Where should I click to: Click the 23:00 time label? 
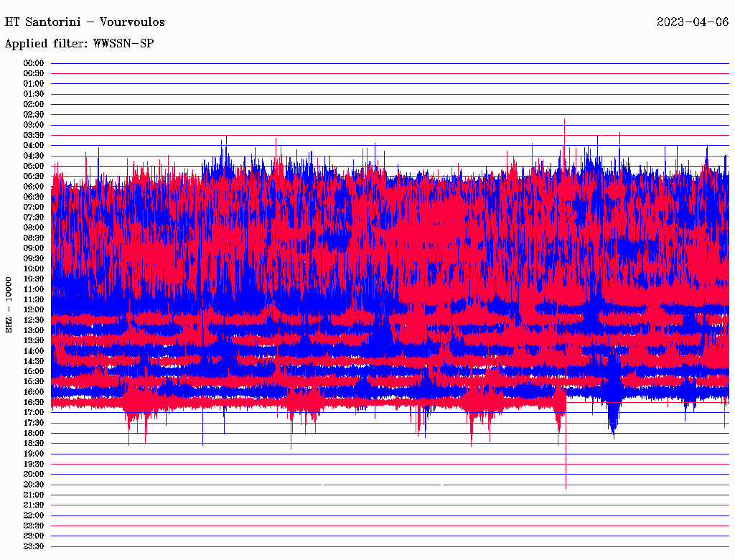click(34, 536)
